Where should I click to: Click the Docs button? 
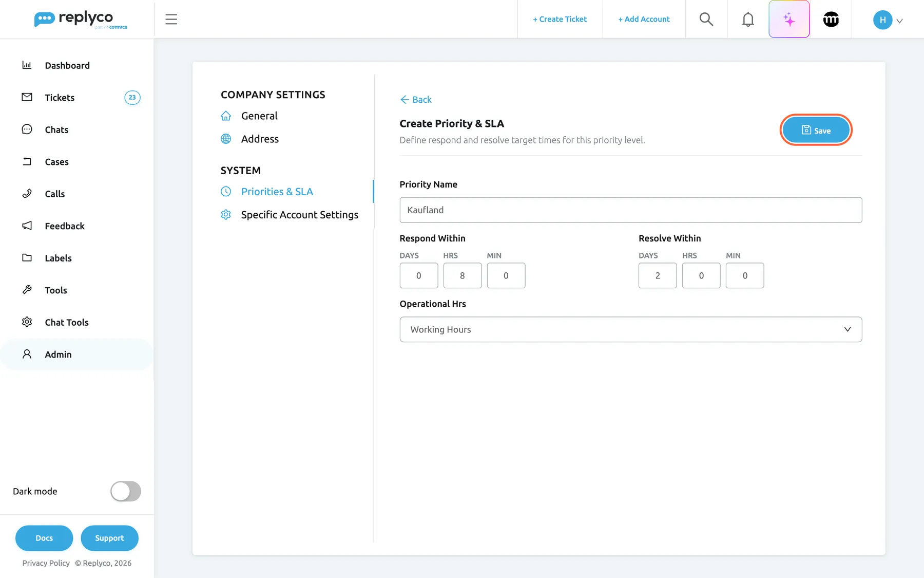[44, 538]
